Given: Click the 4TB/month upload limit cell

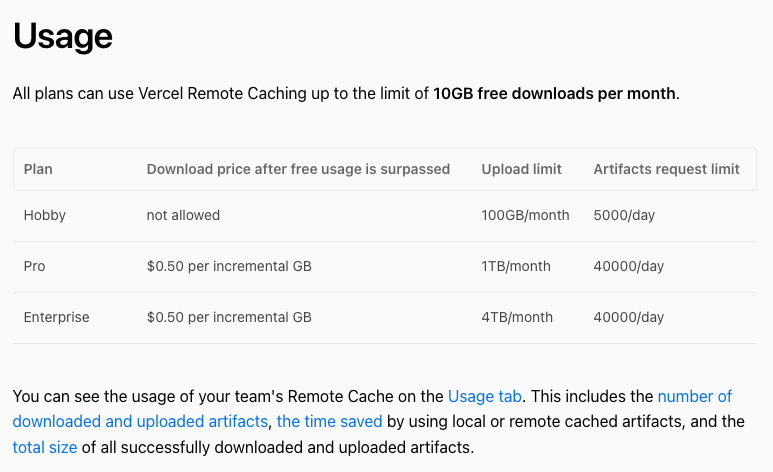Looking at the screenshot, I should (x=517, y=317).
